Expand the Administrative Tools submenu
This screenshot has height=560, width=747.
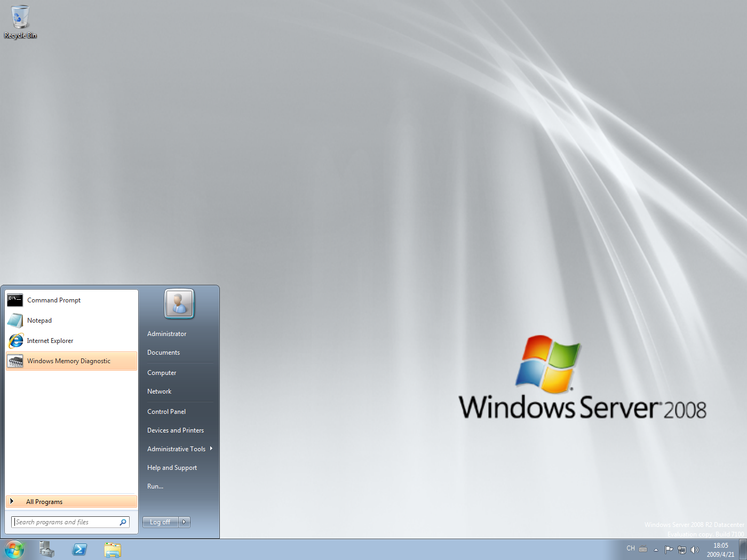pos(179,449)
